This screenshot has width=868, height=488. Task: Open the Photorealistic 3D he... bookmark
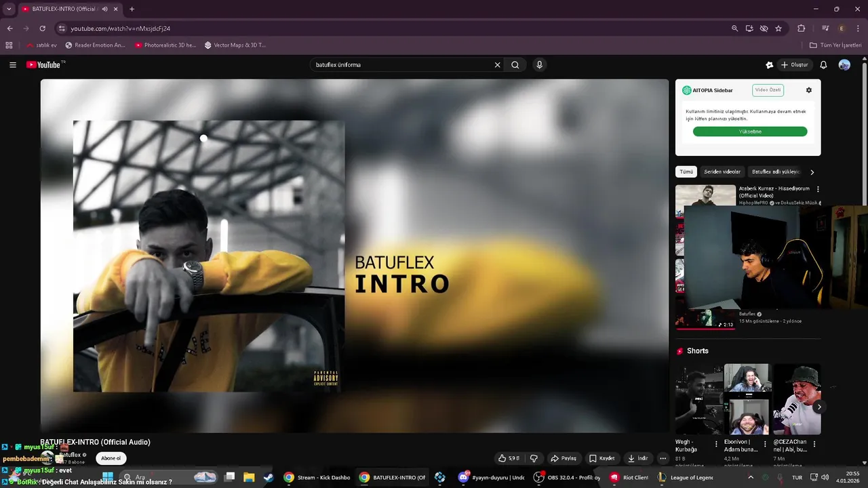click(x=165, y=45)
